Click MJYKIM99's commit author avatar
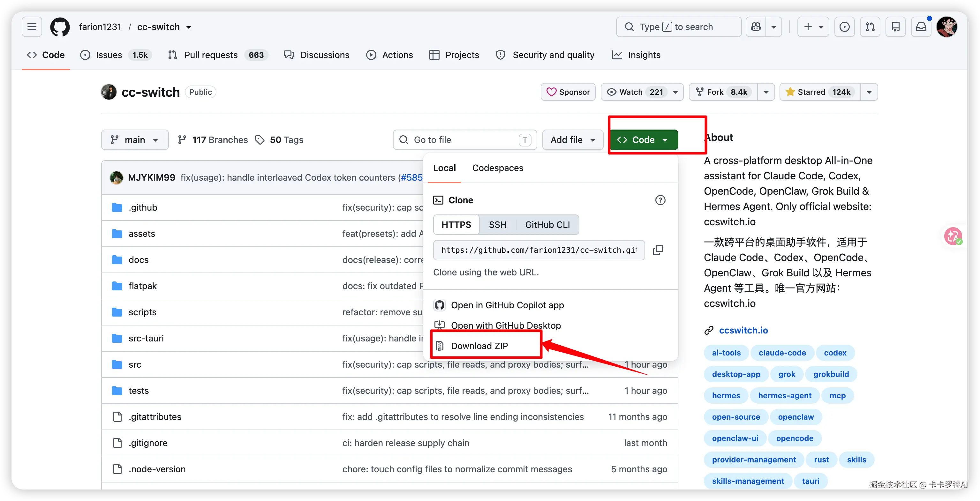980x501 pixels. click(117, 178)
